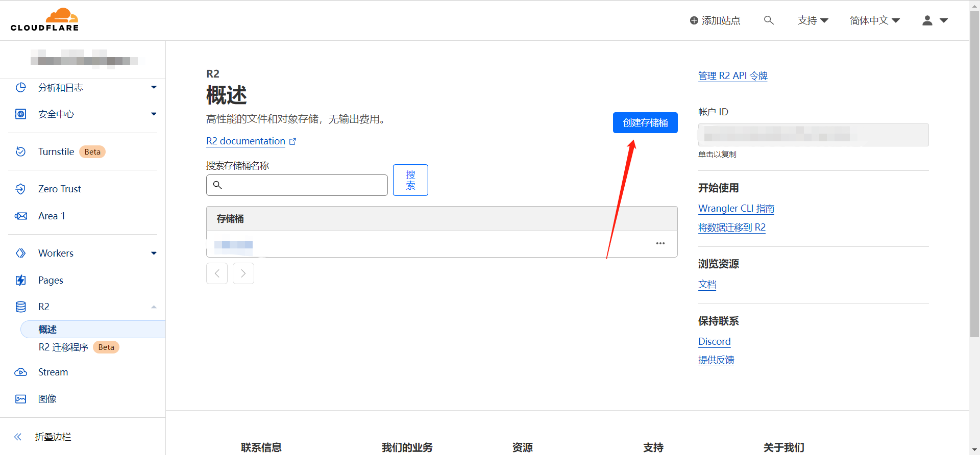The image size is (980, 455).
Task: Collapse sidebar with double-chevron icon
Action: click(18, 437)
